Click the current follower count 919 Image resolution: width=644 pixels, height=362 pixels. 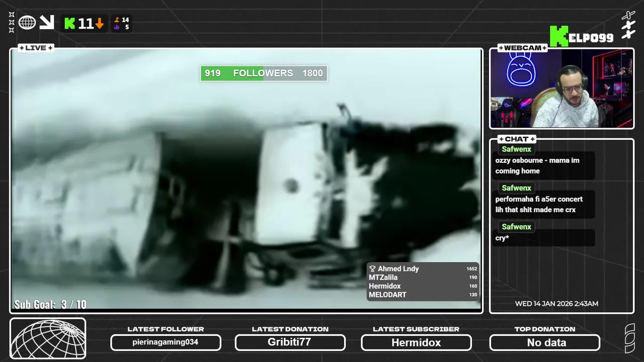coord(212,73)
